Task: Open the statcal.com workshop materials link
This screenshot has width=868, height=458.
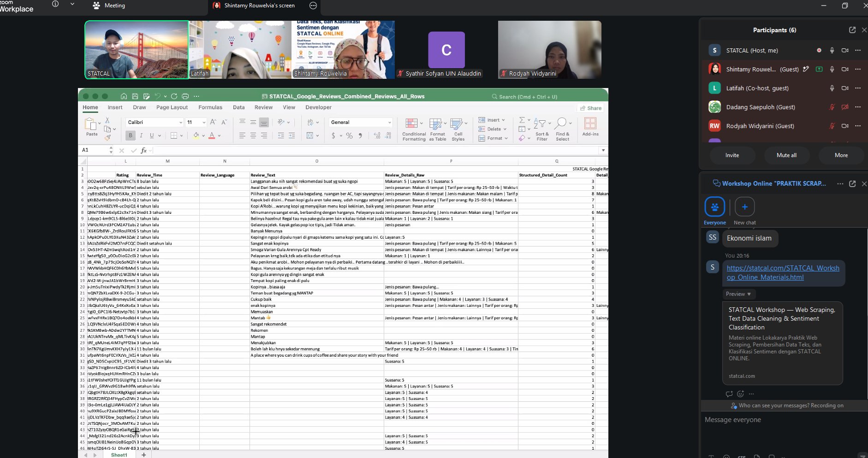Action: tap(783, 273)
